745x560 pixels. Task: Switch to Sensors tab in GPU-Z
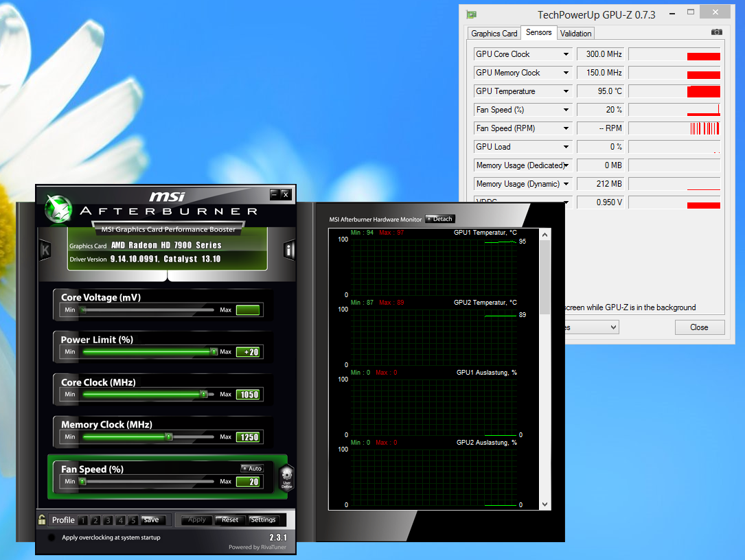[539, 32]
